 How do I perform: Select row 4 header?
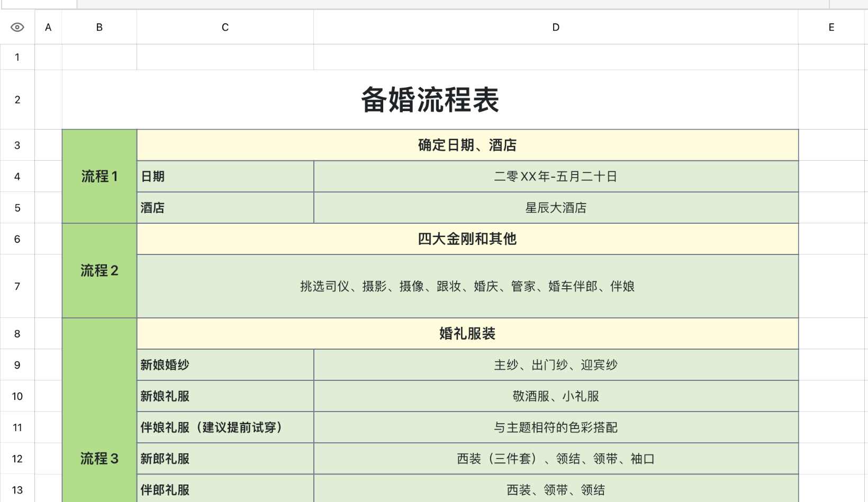click(x=17, y=176)
